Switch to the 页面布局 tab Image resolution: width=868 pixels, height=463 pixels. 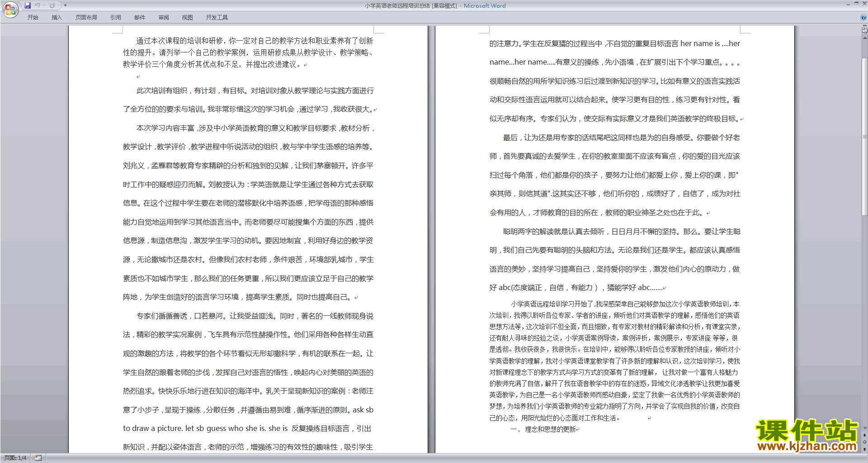pos(86,18)
